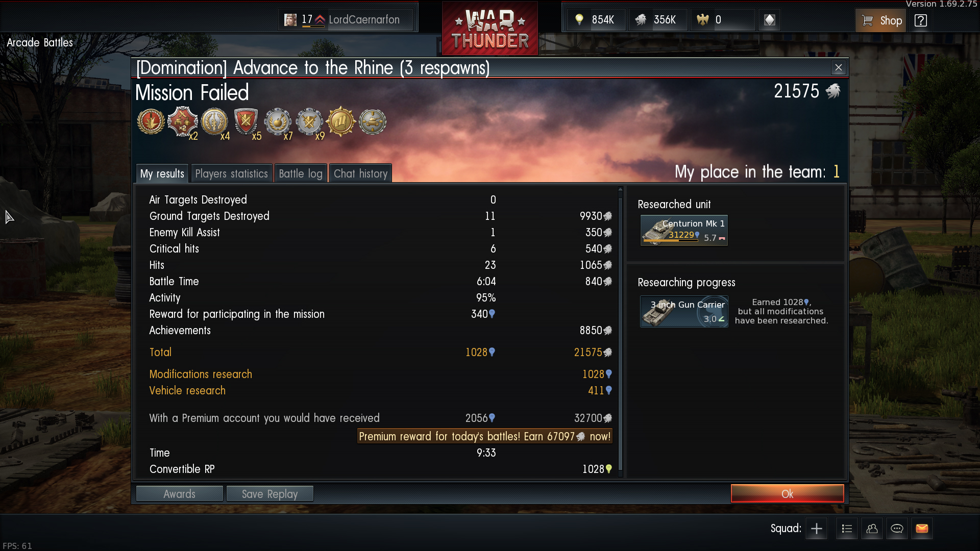The height and width of the screenshot is (551, 980).
Task: Click the Ok button
Action: [x=787, y=493]
